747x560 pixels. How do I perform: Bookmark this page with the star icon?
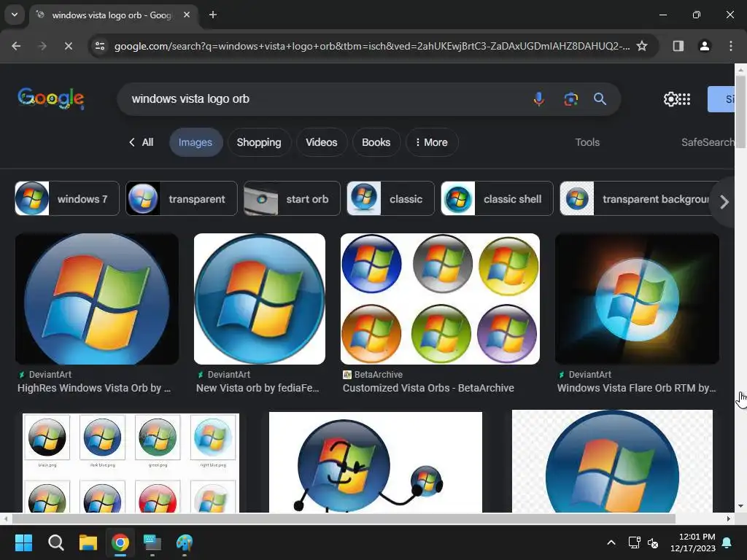[642, 46]
